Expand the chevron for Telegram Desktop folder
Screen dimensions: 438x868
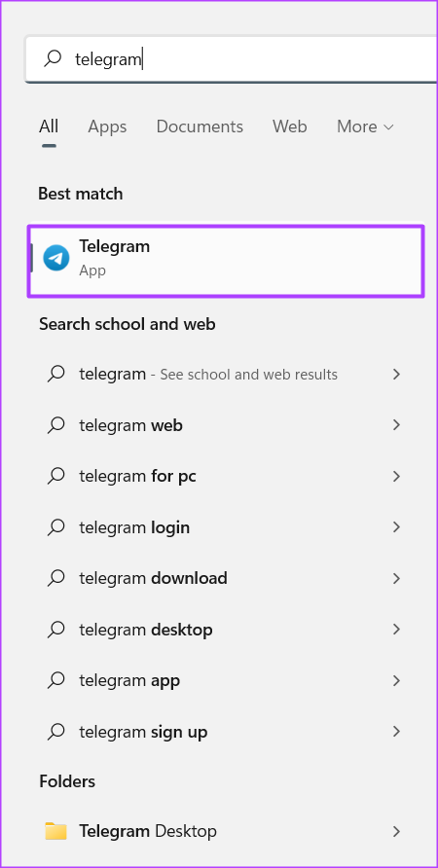396,831
